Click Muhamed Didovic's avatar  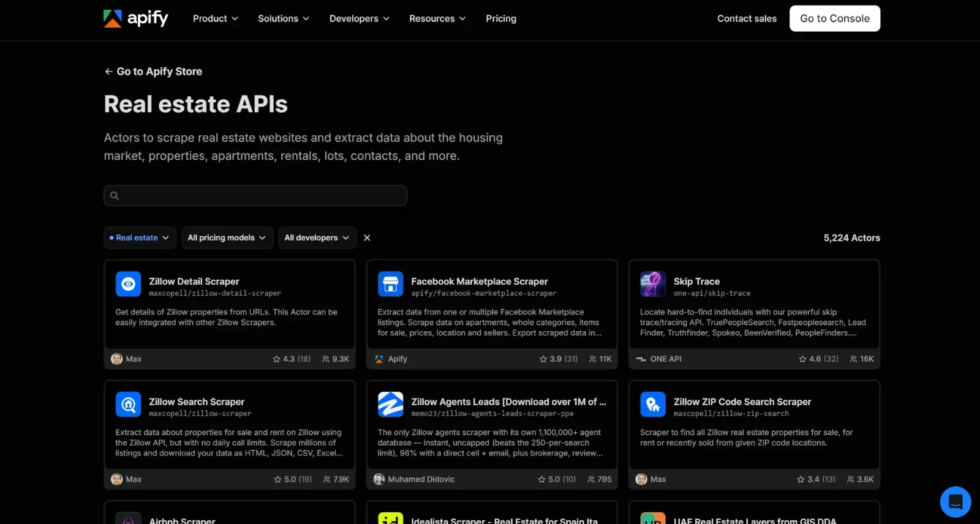tap(379, 479)
